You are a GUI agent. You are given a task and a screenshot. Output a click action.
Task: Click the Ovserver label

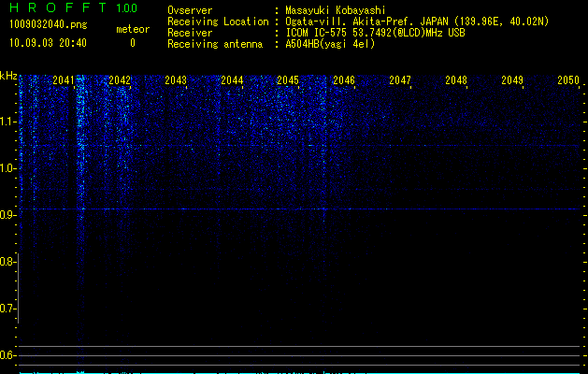click(190, 10)
